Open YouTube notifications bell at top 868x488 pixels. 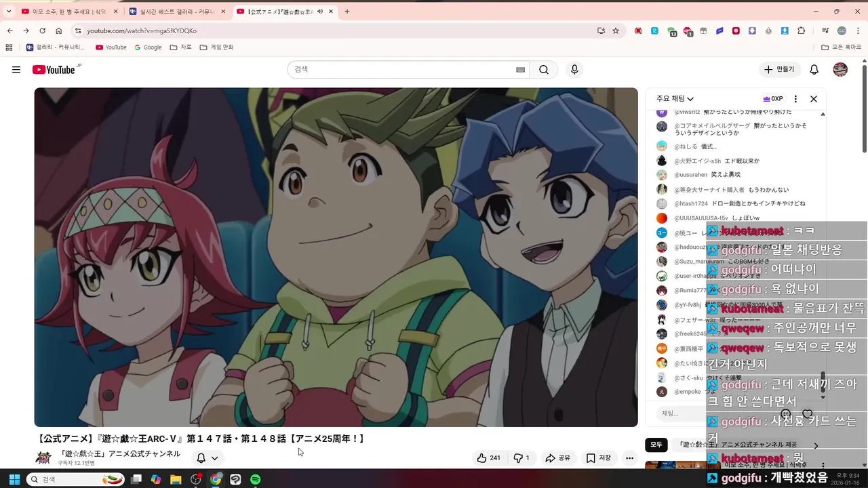(x=814, y=70)
